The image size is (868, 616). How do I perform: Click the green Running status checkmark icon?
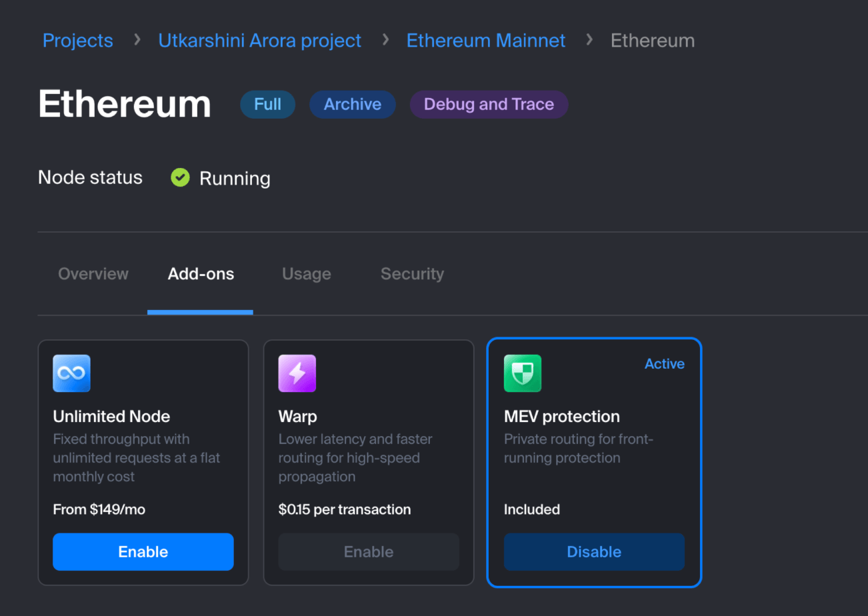[180, 177]
